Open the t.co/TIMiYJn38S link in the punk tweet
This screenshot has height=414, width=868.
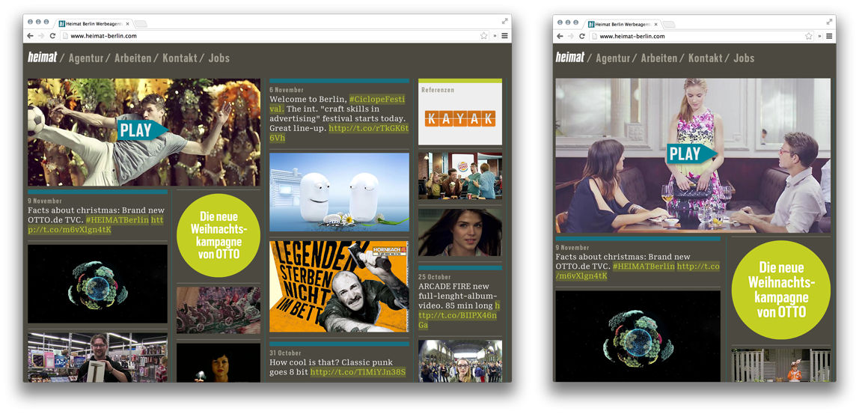point(358,372)
